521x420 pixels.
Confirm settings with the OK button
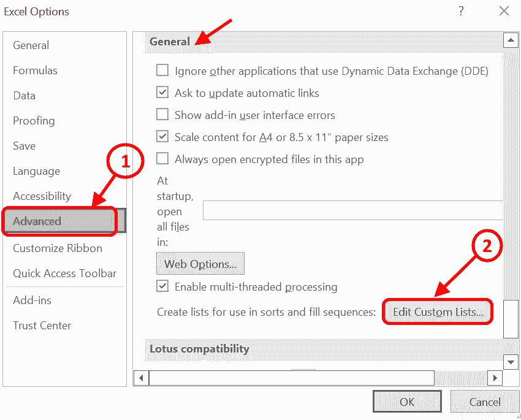[x=407, y=402]
